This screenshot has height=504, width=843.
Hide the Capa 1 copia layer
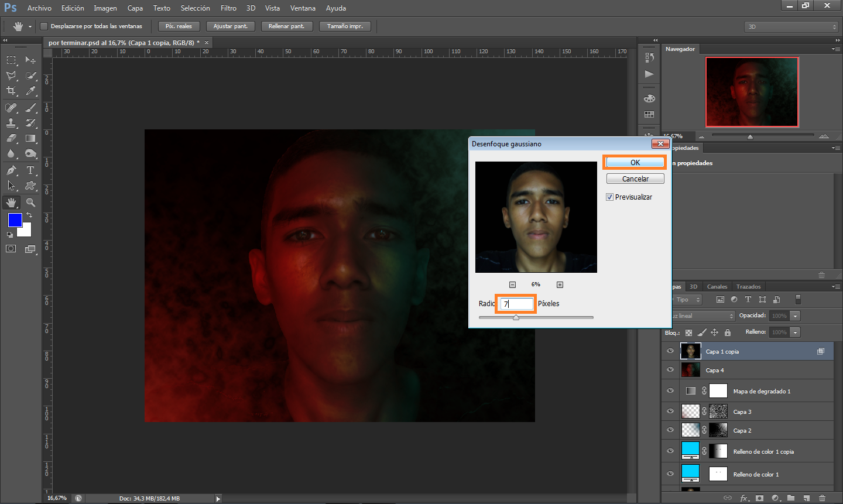[670, 351]
